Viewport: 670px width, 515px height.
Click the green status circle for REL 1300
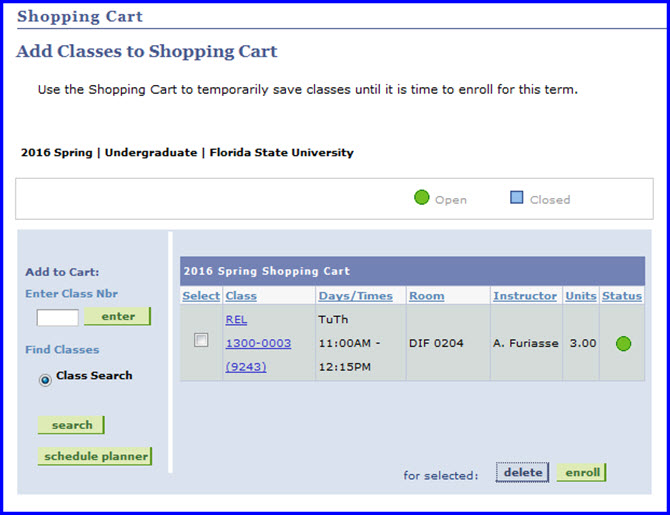coord(623,343)
